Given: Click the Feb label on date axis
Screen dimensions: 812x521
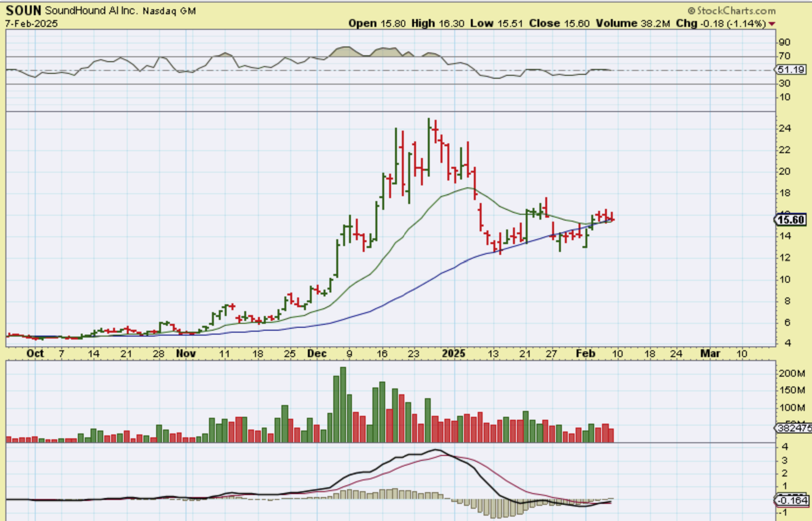Looking at the screenshot, I should click(x=585, y=353).
